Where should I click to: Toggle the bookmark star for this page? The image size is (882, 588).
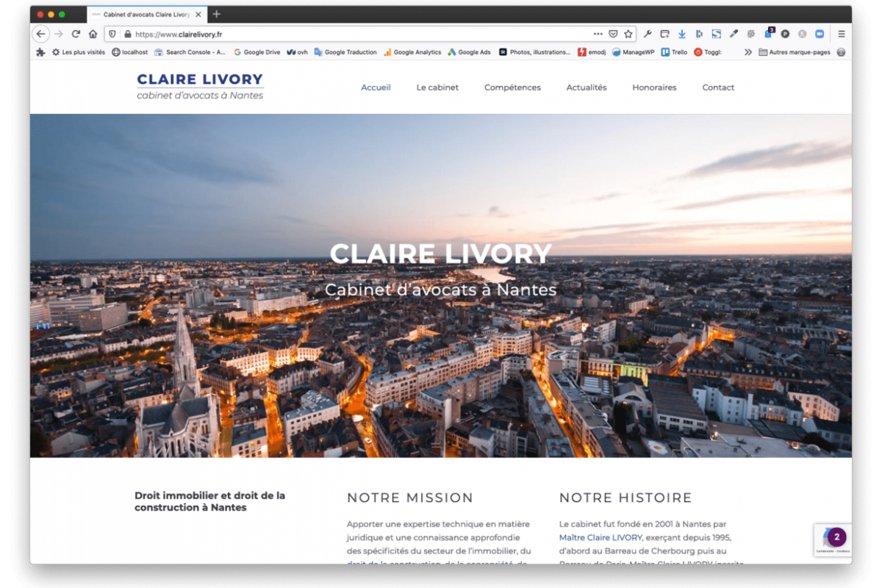[x=628, y=33]
